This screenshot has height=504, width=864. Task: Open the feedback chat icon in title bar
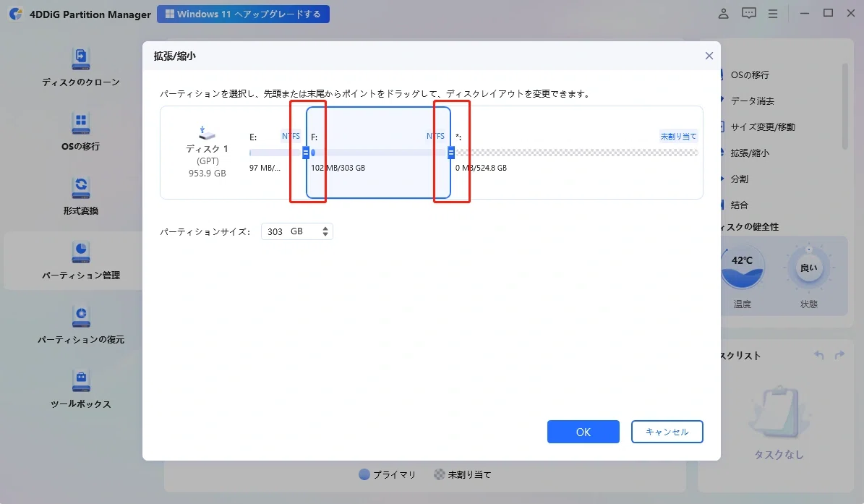[x=748, y=13]
